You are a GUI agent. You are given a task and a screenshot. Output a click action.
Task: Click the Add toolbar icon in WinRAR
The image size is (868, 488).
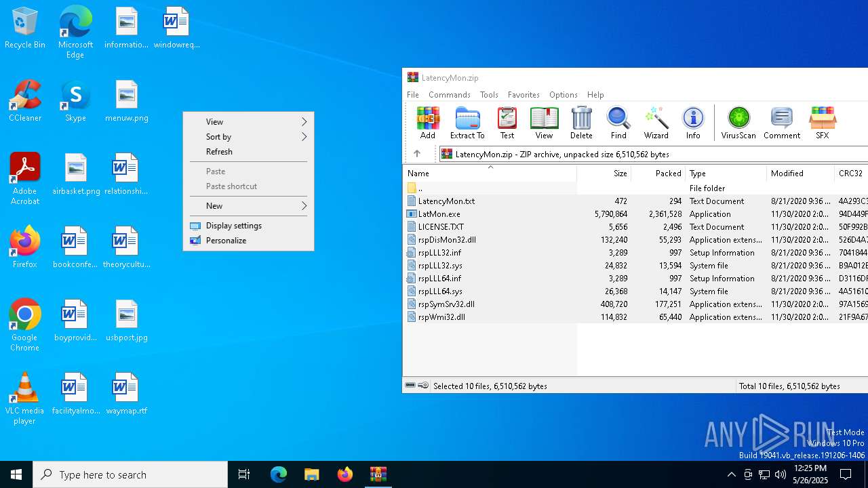click(x=428, y=123)
